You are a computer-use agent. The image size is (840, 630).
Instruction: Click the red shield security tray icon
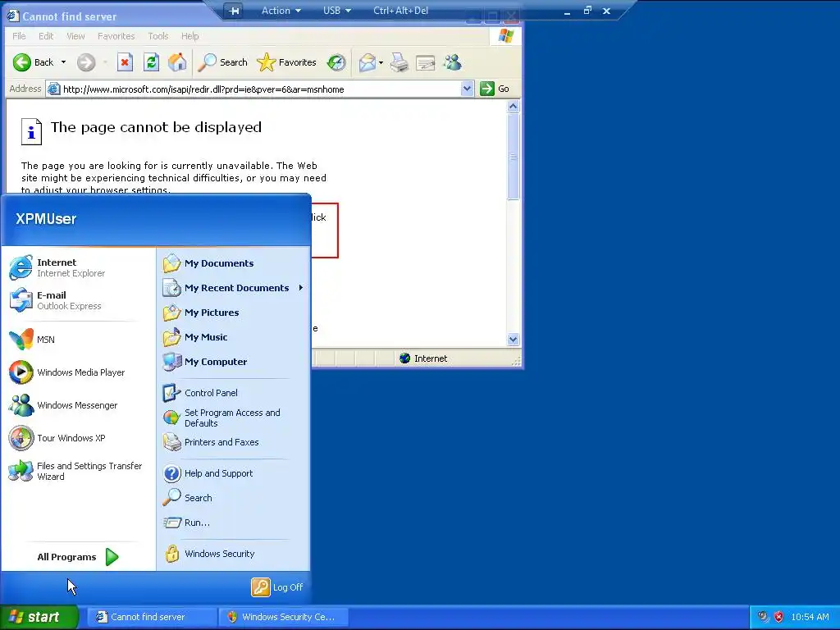coord(779,617)
